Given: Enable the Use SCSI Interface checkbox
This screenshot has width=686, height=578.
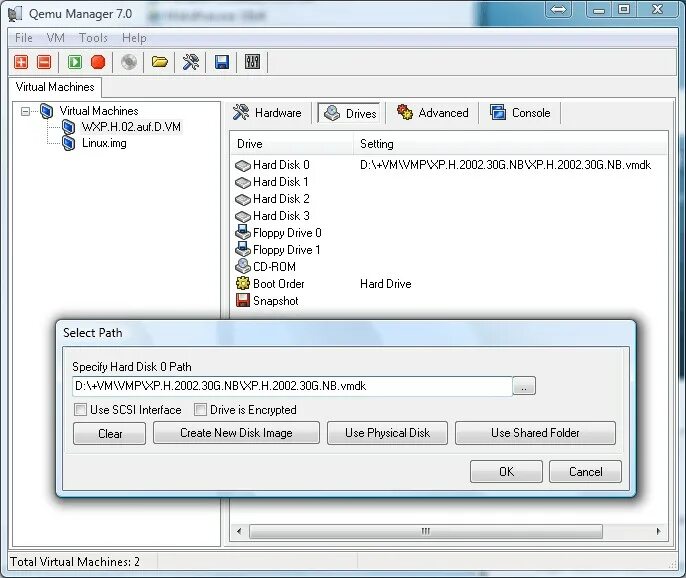Looking at the screenshot, I should pyautogui.click(x=80, y=410).
